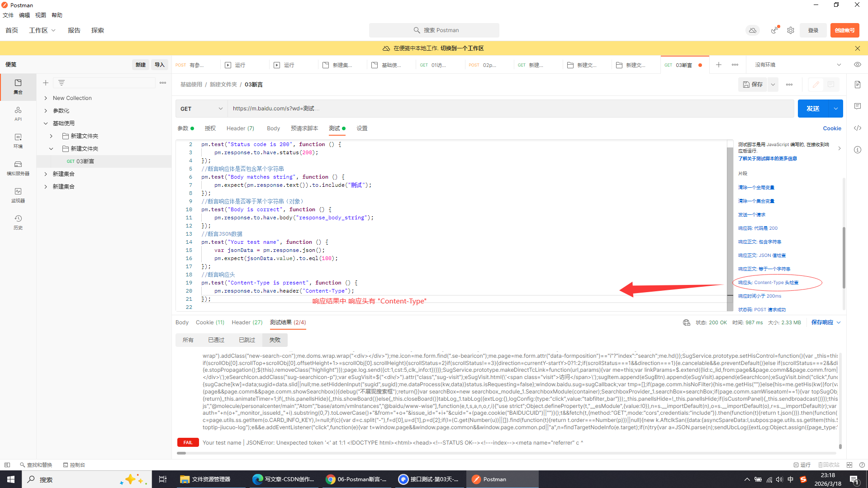The width and height of the screenshot is (868, 488).
Task: Click the satellite notification icon
Action: 775,30
